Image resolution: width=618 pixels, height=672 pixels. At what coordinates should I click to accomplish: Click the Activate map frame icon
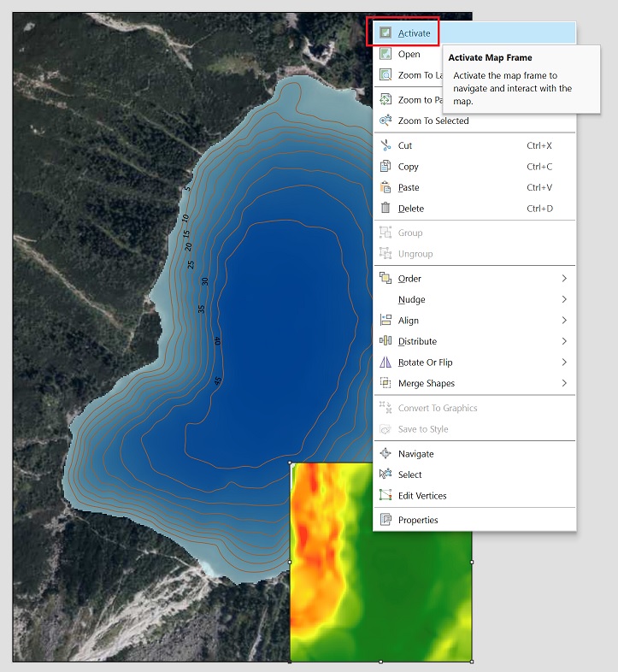[x=386, y=33]
